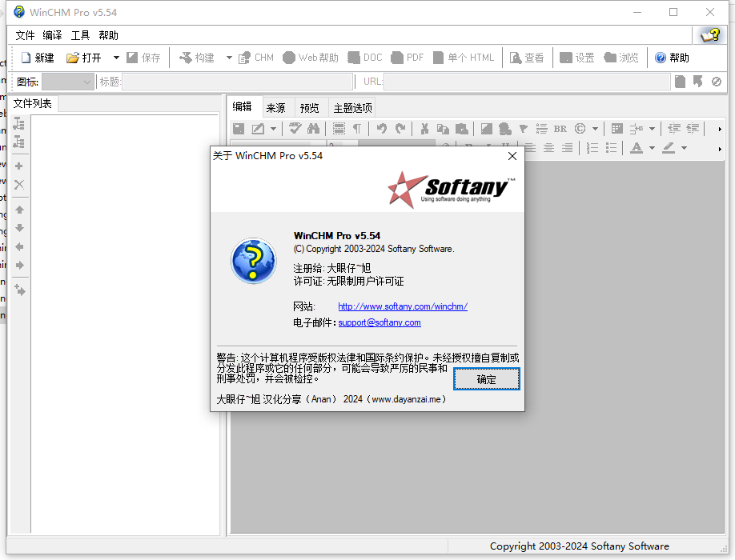Click the move up arrow in file list sidebar
The width and height of the screenshot is (735, 560).
click(19, 210)
